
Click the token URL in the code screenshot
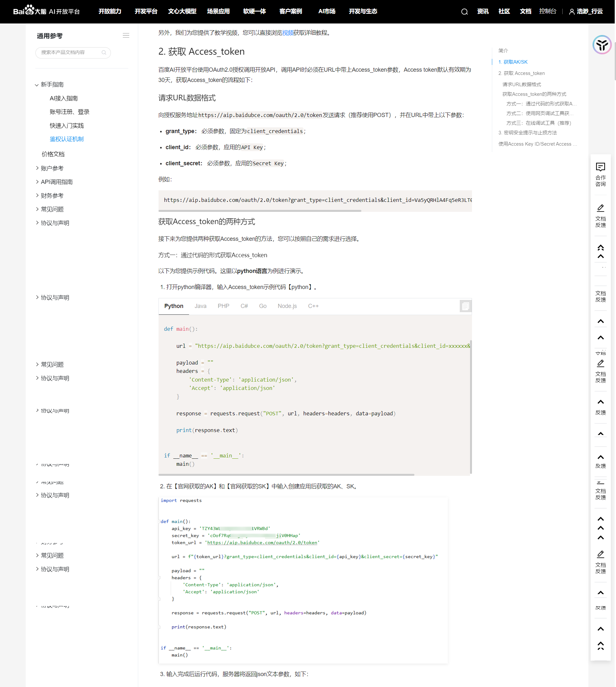click(x=262, y=542)
